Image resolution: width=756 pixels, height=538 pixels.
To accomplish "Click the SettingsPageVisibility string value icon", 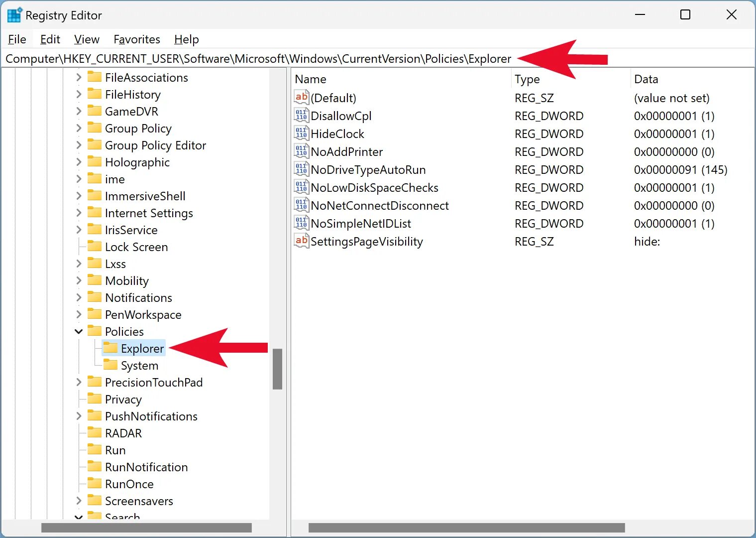I will [x=301, y=241].
